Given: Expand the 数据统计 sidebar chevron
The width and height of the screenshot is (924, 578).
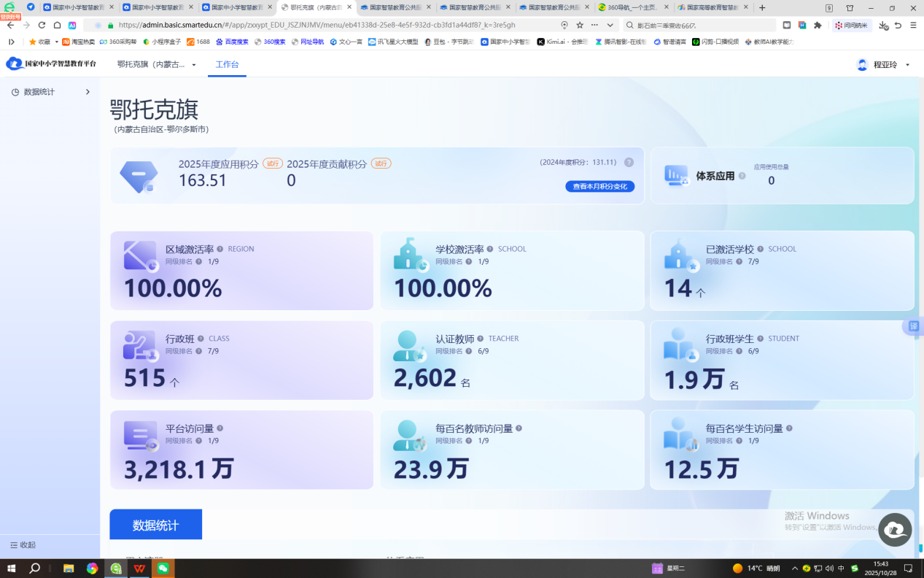Looking at the screenshot, I should tap(88, 92).
